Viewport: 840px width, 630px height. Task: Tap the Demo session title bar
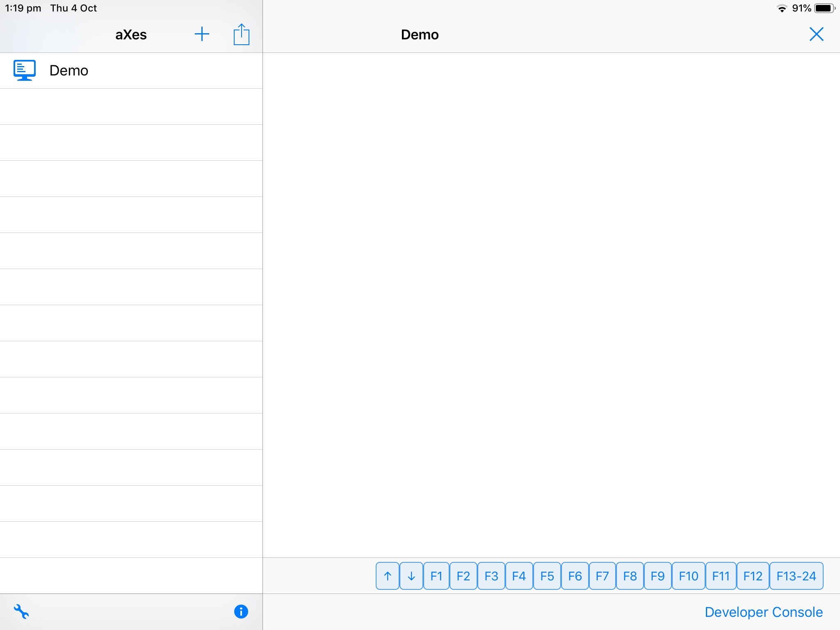(419, 34)
